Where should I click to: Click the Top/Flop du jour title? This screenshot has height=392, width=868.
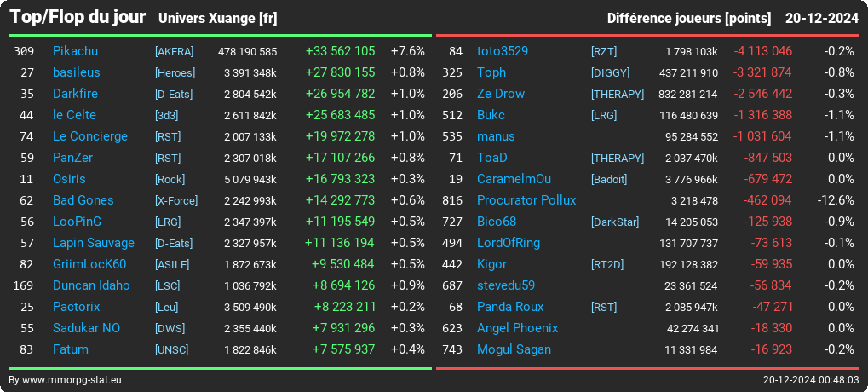78,17
